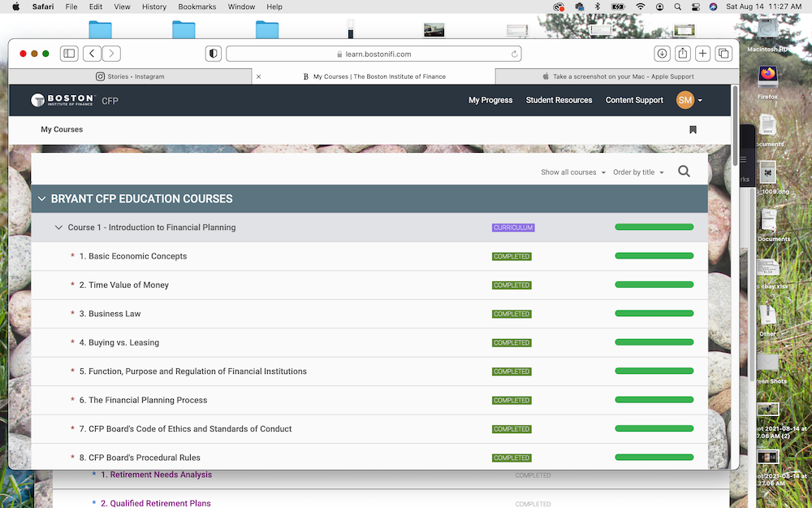Click the Business Law progress bar

coord(654,313)
